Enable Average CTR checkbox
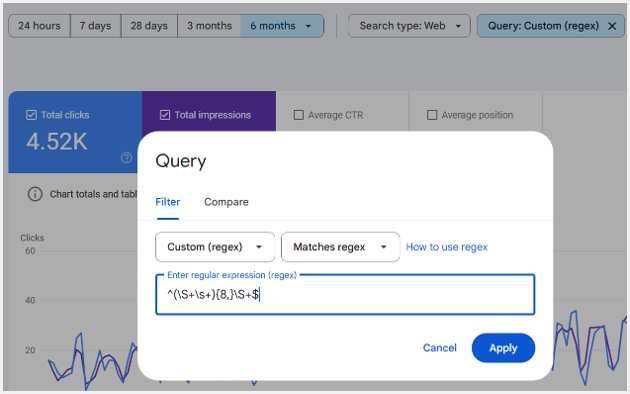Viewport: 630px width, 394px height. [299, 115]
